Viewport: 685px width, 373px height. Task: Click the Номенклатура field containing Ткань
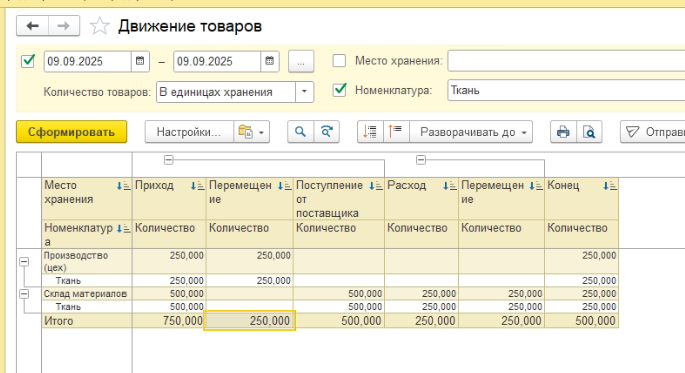coord(566,90)
